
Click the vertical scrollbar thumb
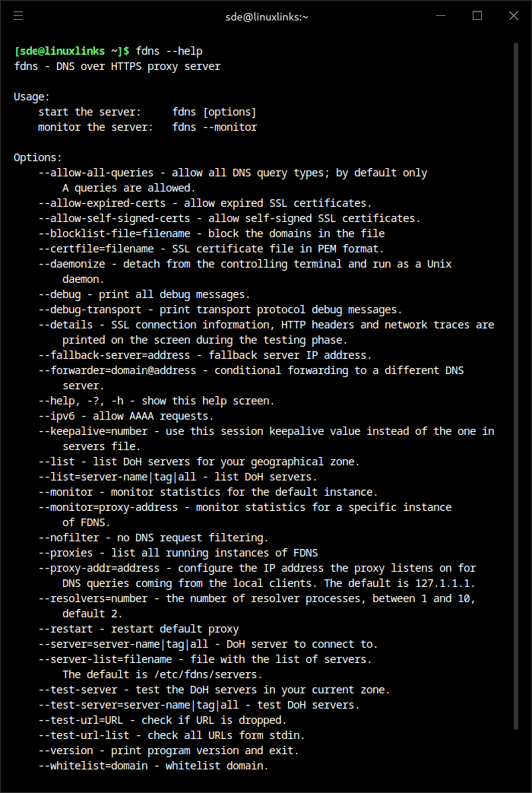pos(516,386)
